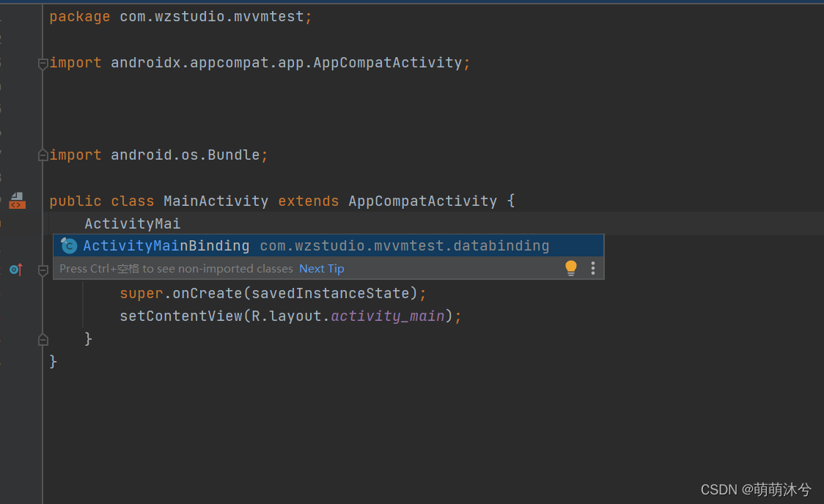Viewport: 824px width, 504px height.
Task: Collapse the androidx import fold marker
Action: tap(43, 64)
